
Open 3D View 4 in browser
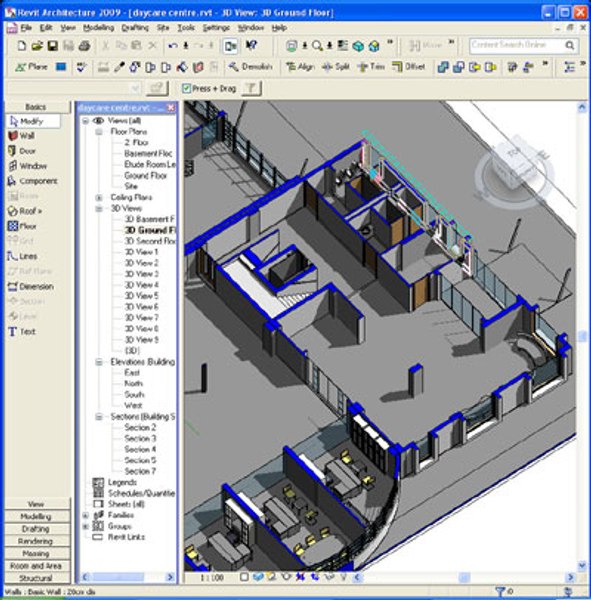click(x=142, y=285)
